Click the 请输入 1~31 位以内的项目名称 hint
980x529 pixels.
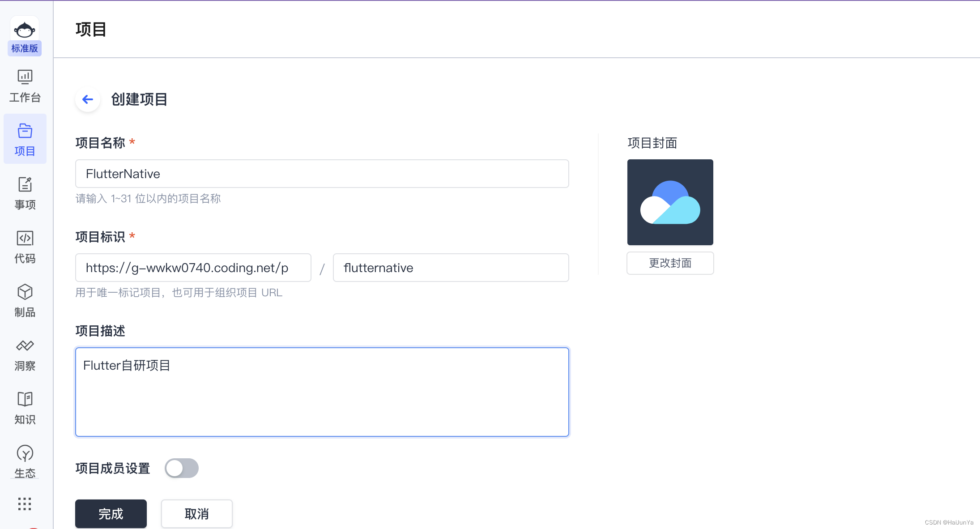coord(148,199)
